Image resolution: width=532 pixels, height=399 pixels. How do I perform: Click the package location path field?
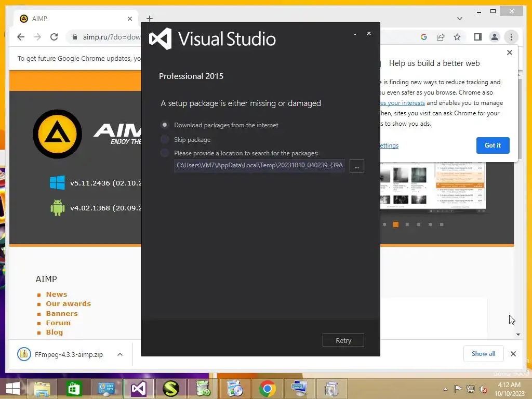(x=259, y=166)
